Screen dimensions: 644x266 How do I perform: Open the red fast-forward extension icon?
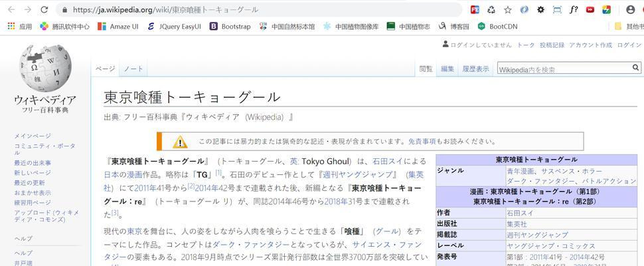[x=590, y=9]
